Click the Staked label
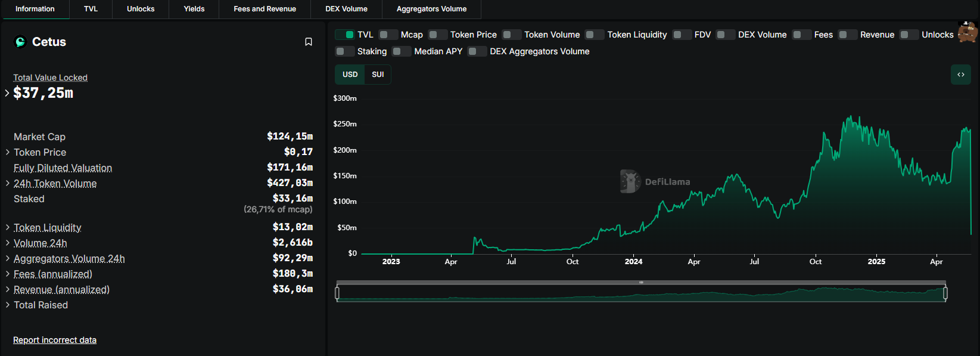The width and height of the screenshot is (980, 356). pos(29,199)
